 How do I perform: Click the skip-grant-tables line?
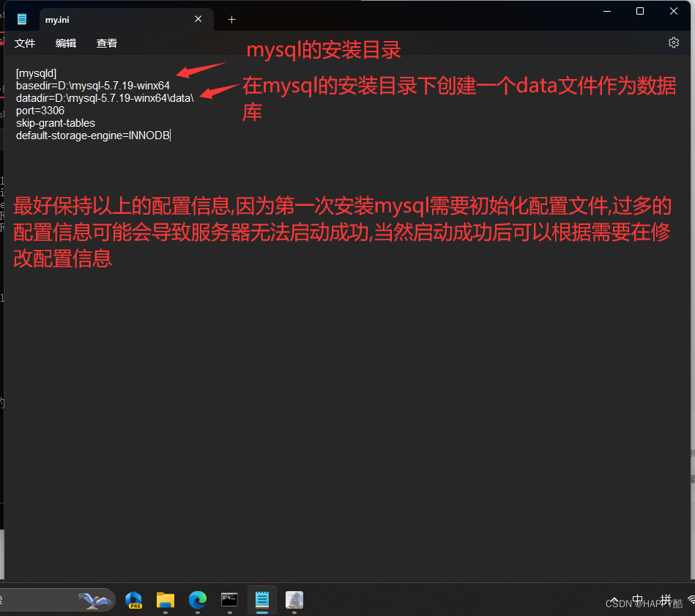click(x=56, y=123)
